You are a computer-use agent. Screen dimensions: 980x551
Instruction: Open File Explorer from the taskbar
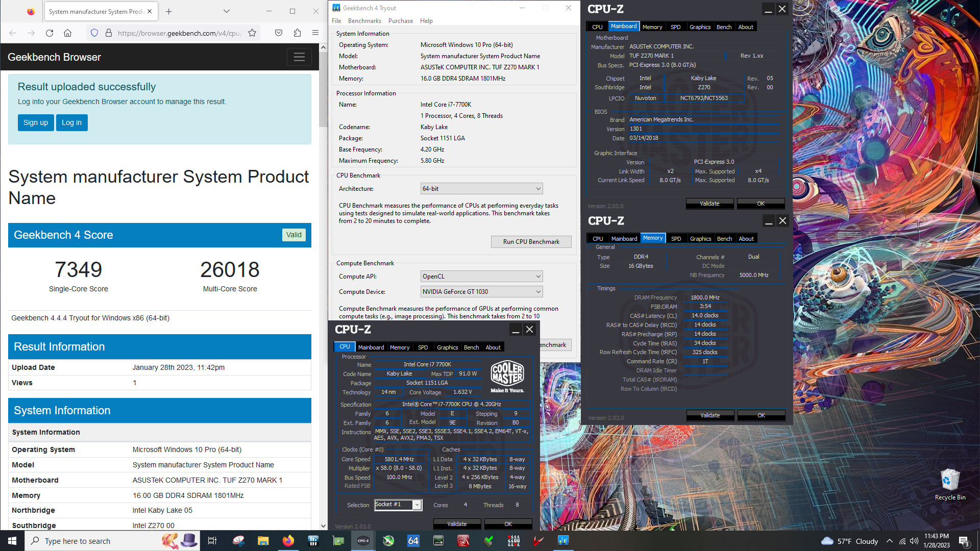pyautogui.click(x=263, y=541)
